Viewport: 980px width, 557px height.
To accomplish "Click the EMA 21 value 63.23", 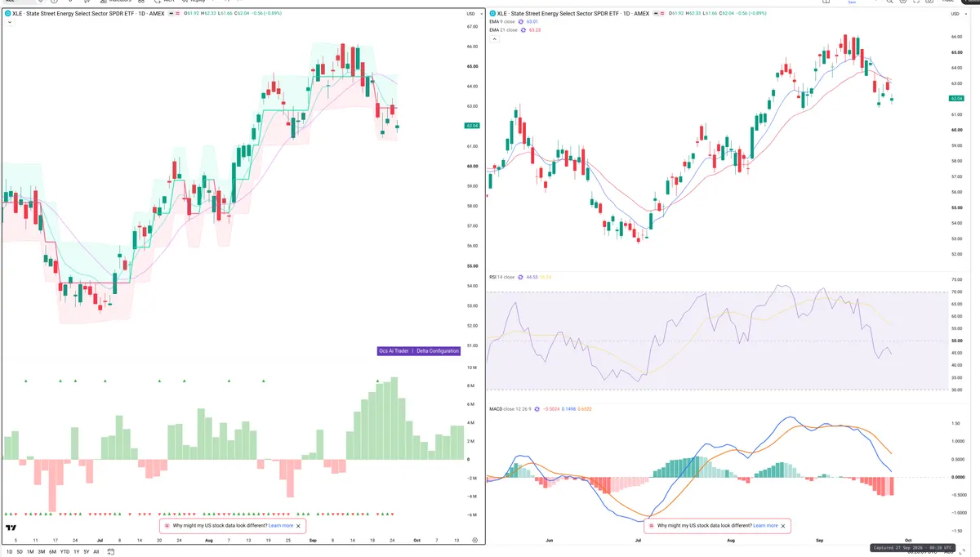I will pos(536,29).
